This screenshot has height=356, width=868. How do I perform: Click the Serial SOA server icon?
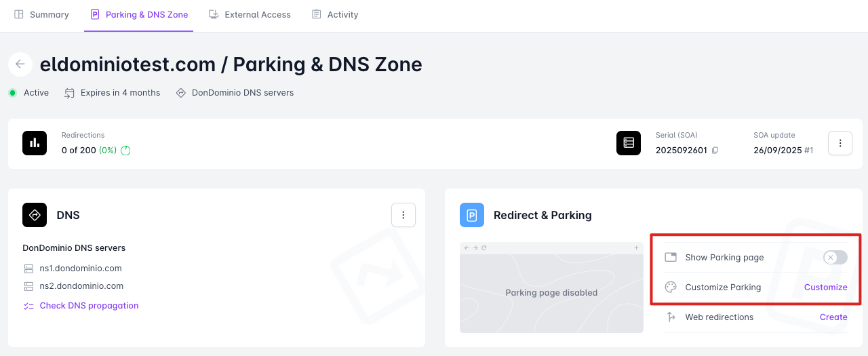coord(629,143)
